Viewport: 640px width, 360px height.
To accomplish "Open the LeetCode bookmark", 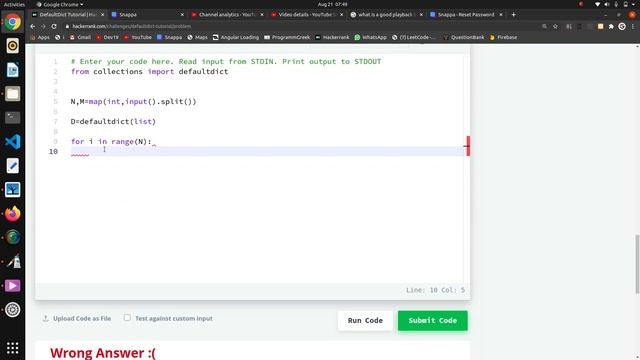I will point(414,37).
